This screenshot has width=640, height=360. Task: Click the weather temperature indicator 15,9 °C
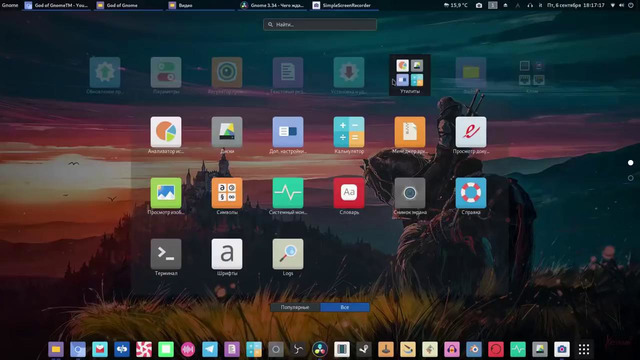coord(456,5)
